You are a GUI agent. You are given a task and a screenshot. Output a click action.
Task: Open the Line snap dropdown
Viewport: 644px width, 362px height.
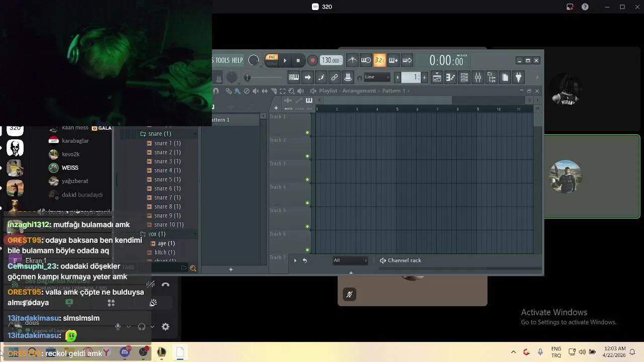tap(377, 77)
